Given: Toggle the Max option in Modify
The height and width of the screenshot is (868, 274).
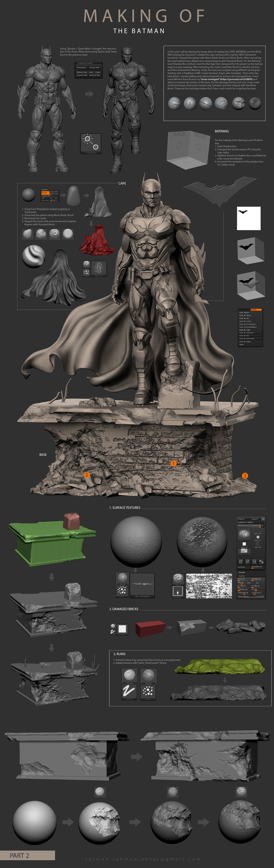Looking at the screenshot, I should point(251,583).
